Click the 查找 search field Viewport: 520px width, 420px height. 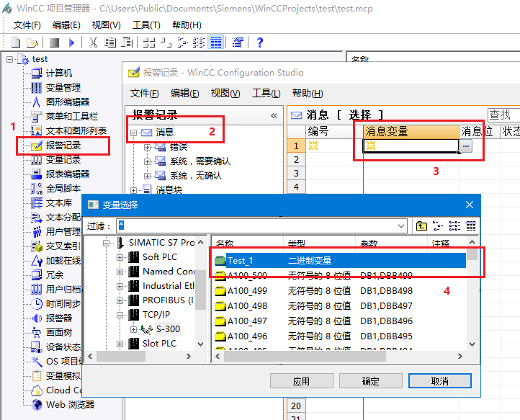point(503,115)
